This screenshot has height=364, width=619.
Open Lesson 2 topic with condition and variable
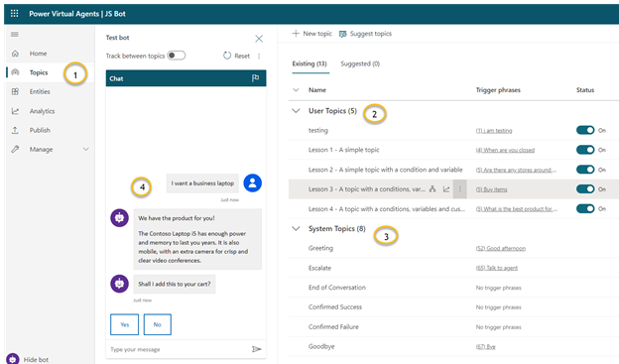tap(385, 170)
